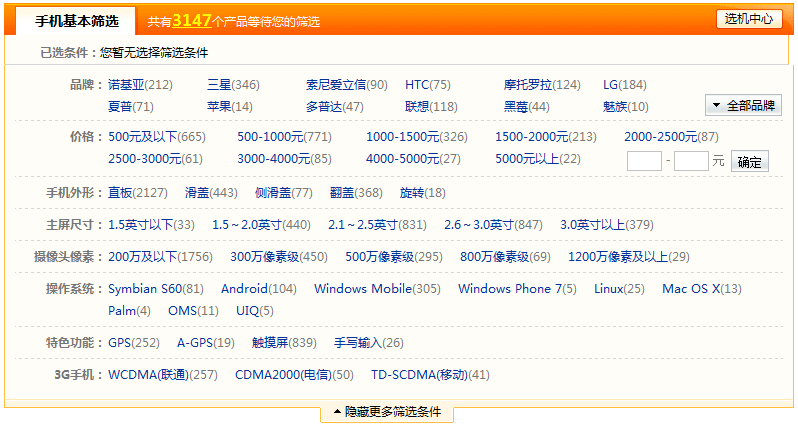The image size is (798, 428).
Task: Choose the 触摸屏 feature filter
Action: click(x=270, y=343)
